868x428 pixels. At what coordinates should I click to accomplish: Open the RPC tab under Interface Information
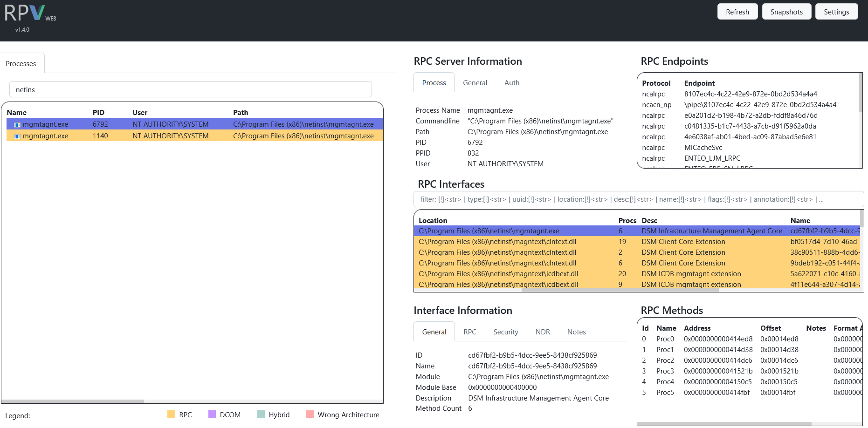(470, 332)
